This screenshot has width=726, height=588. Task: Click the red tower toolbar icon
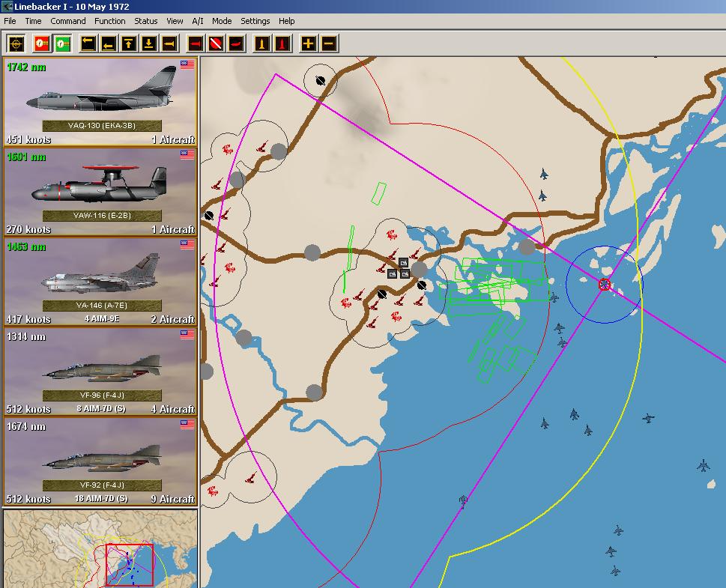[282, 43]
